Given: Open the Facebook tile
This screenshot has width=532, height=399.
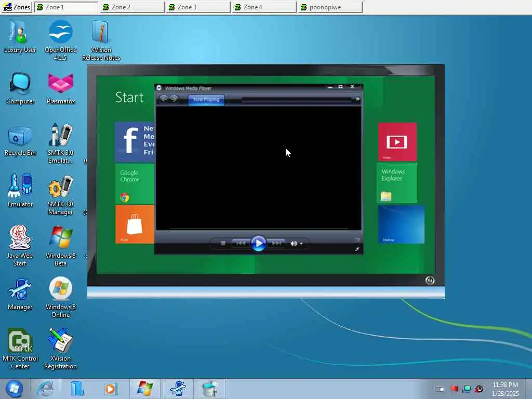Looking at the screenshot, I should click(x=135, y=141).
